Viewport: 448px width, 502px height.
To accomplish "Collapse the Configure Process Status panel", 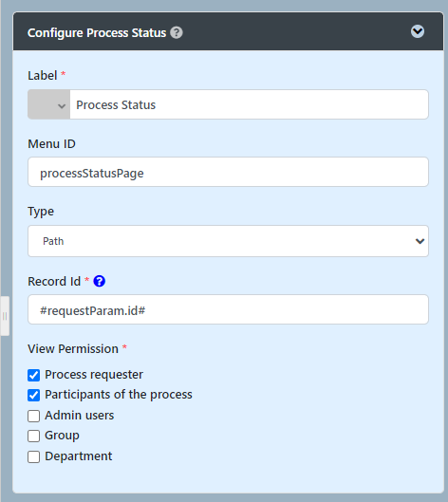I will point(418,31).
